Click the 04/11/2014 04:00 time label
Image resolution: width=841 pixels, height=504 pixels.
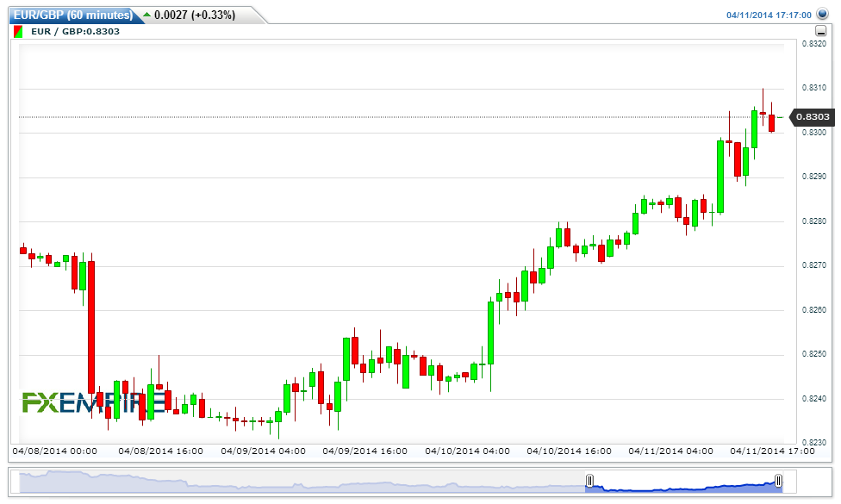point(671,451)
